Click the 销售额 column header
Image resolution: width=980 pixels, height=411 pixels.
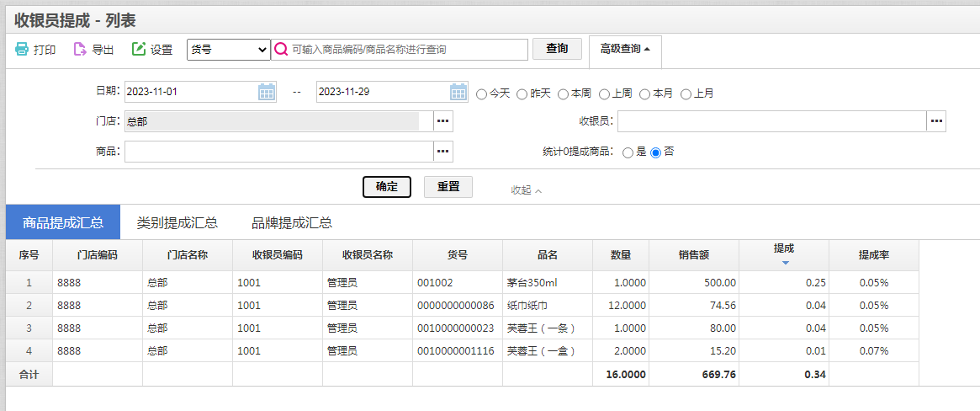click(x=694, y=255)
